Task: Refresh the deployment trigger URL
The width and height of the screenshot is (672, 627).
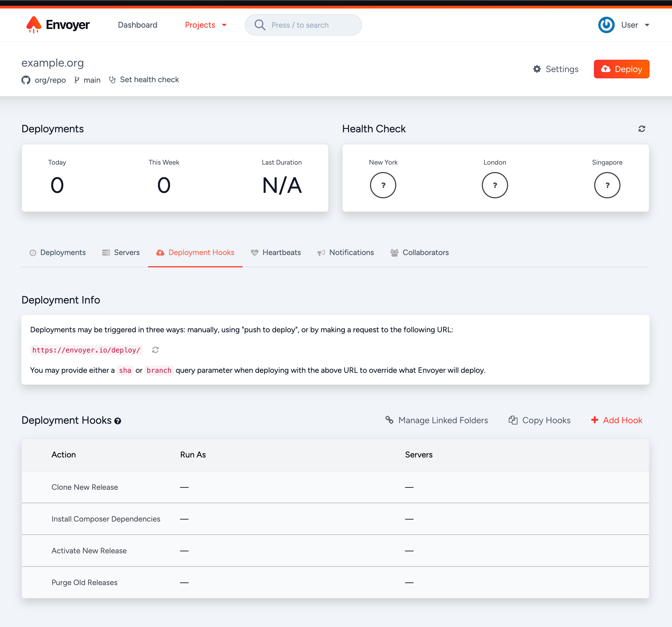Action: click(x=155, y=350)
